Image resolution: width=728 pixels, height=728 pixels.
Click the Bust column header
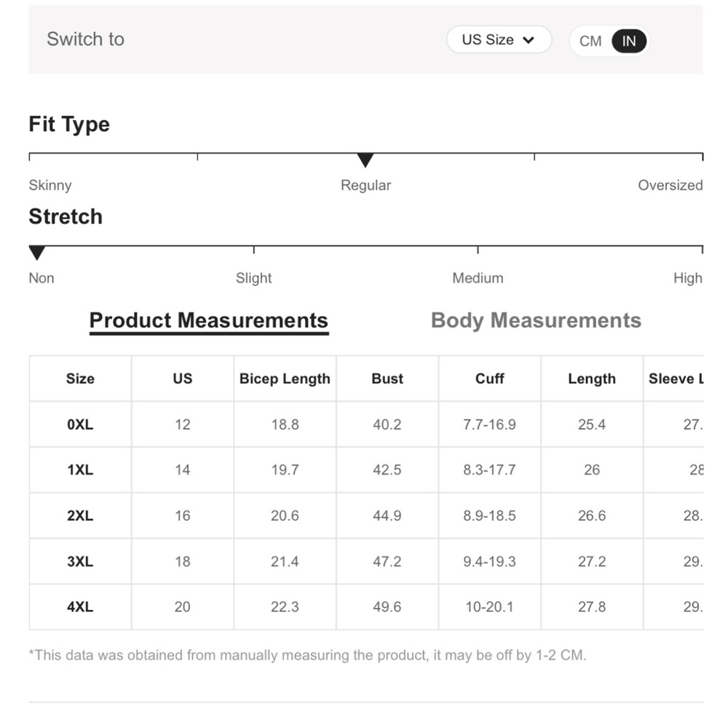387,379
